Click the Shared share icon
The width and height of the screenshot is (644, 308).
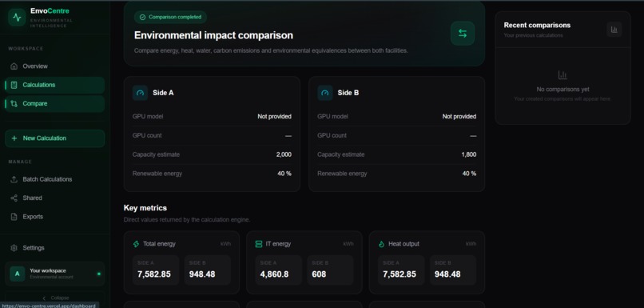pos(14,198)
